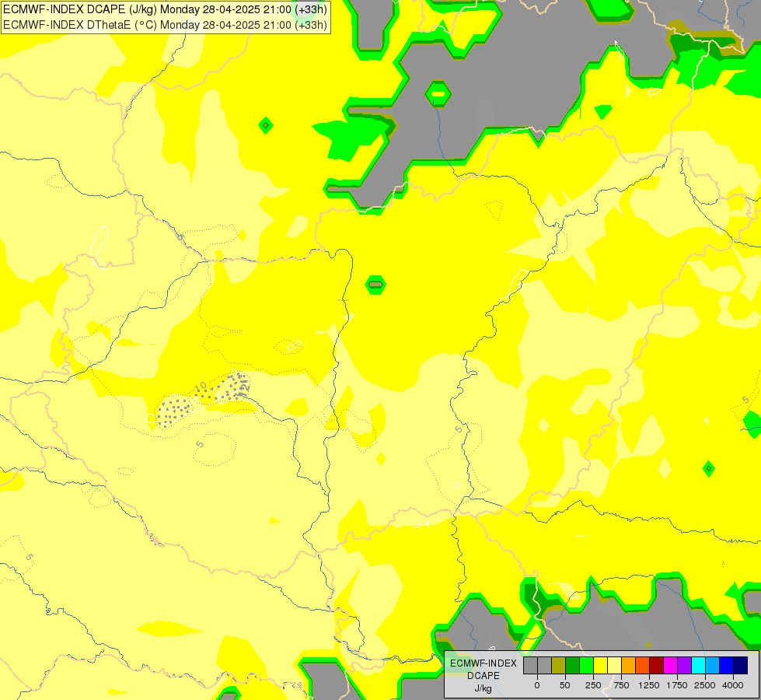
Task: Click the title line 'ECMWF-INDEX DCAPE (J/kg)'
Action: (79, 9)
